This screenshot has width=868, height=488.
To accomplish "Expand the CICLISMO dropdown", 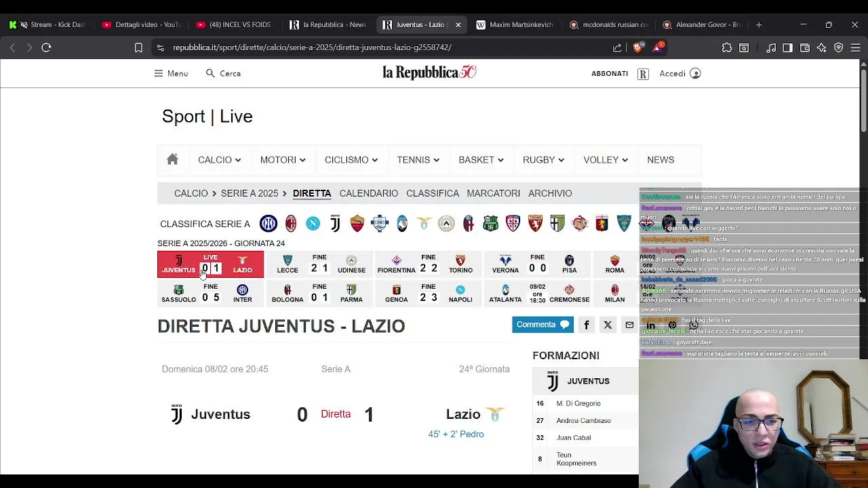I will [x=351, y=160].
